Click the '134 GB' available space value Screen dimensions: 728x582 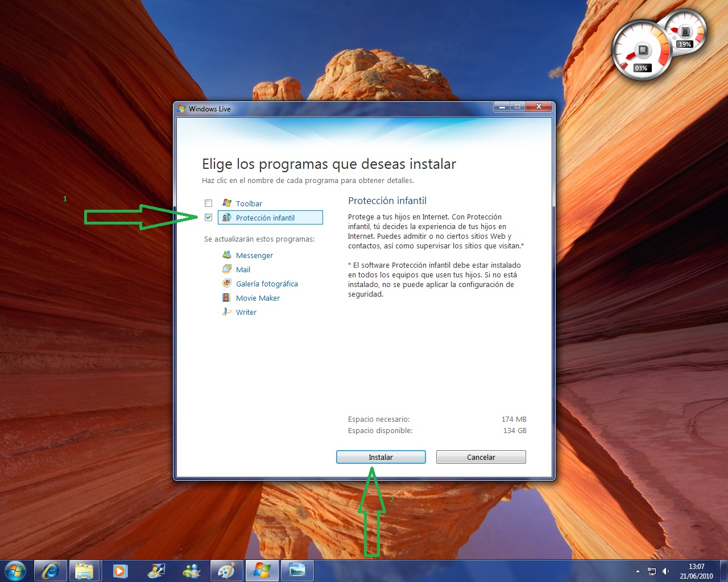click(x=515, y=430)
